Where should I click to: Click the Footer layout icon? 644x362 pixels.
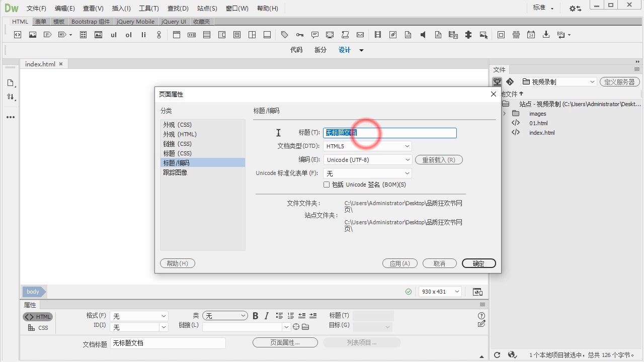click(x=267, y=35)
